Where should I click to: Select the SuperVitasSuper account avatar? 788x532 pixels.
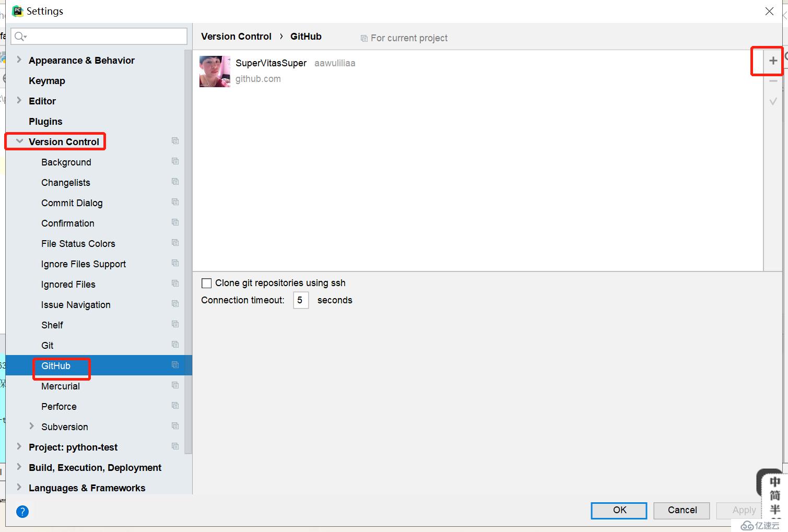point(215,72)
